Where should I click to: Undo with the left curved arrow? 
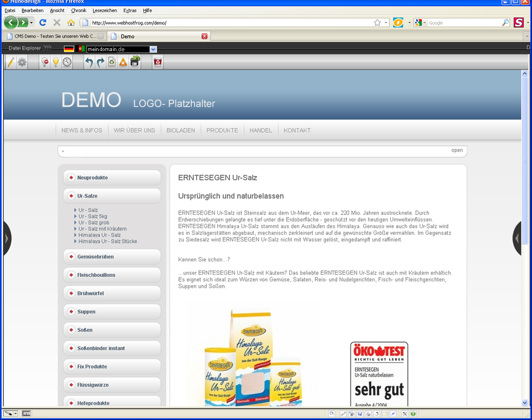(89, 62)
